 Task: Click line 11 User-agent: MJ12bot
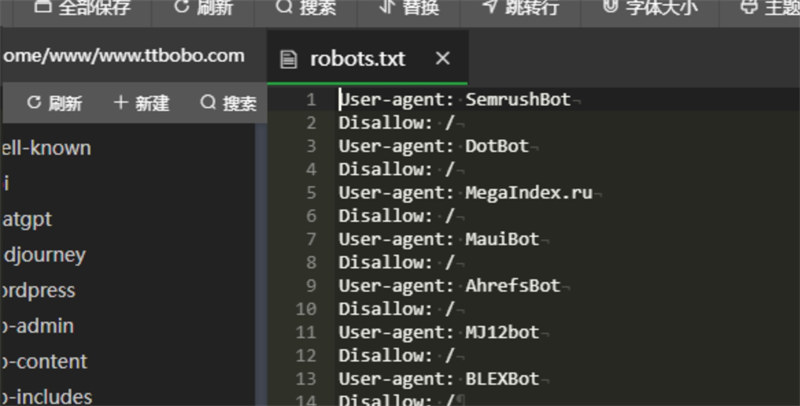coord(439,333)
